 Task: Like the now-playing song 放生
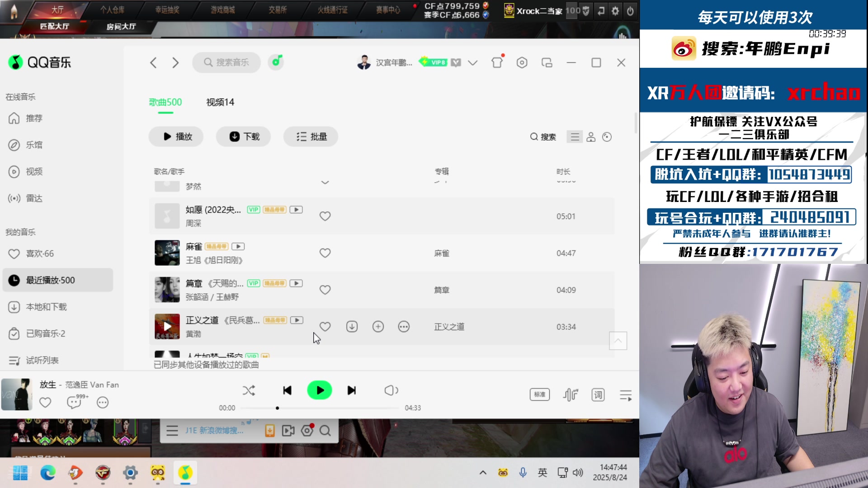pyautogui.click(x=45, y=402)
